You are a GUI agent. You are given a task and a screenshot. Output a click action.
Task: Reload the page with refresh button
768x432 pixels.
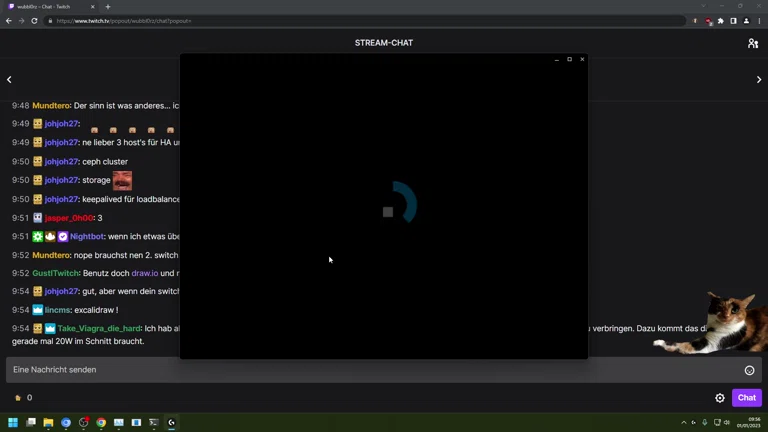(34, 21)
